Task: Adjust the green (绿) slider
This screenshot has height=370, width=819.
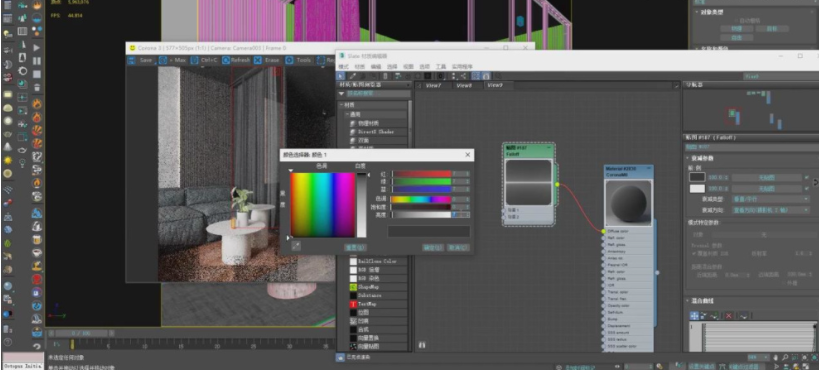Action: point(422,181)
